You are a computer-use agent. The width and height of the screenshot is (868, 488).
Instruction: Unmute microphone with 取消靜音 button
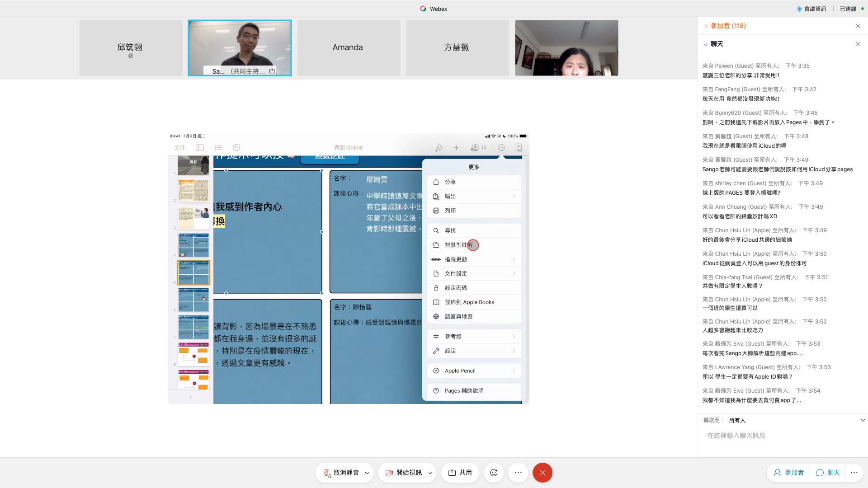point(341,473)
